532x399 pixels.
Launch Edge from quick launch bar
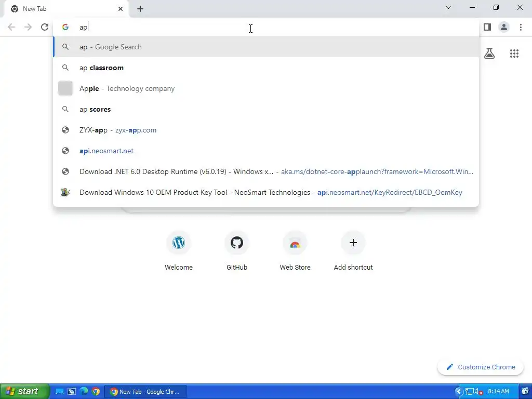(x=84, y=392)
